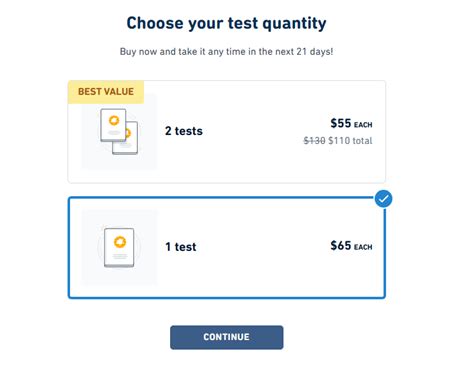
Task: Click the "Choose your test quantity" heading
Action: [227, 24]
